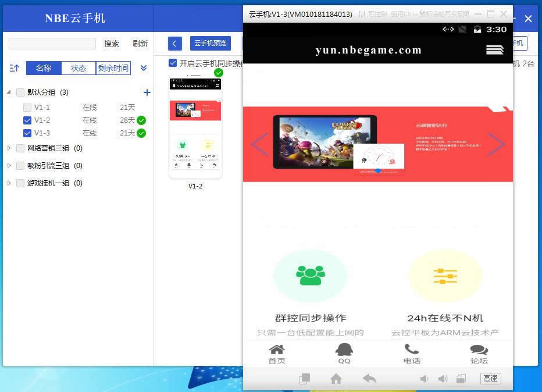Open 首页 home icon in web footer
The image size is (542, 392).
(277, 350)
